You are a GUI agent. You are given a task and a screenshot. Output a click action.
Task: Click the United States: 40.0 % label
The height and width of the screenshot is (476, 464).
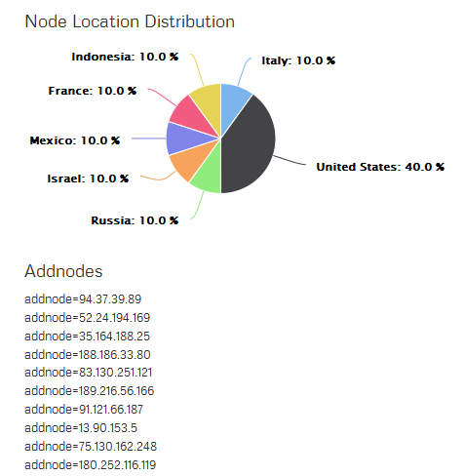380,167
